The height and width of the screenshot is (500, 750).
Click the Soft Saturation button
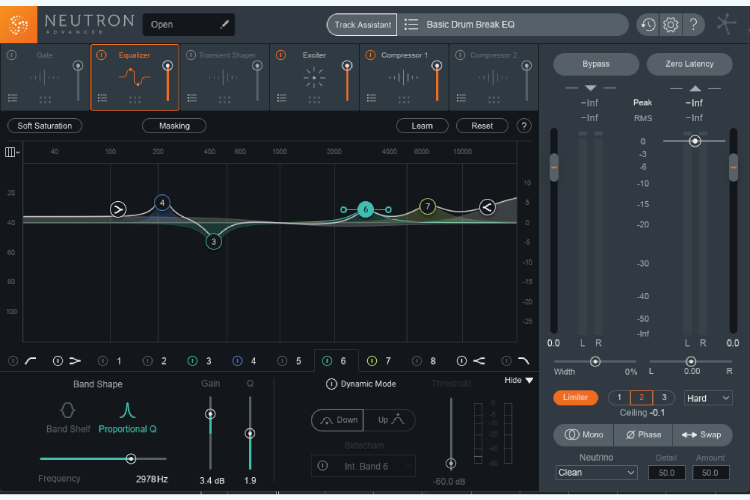tap(44, 126)
